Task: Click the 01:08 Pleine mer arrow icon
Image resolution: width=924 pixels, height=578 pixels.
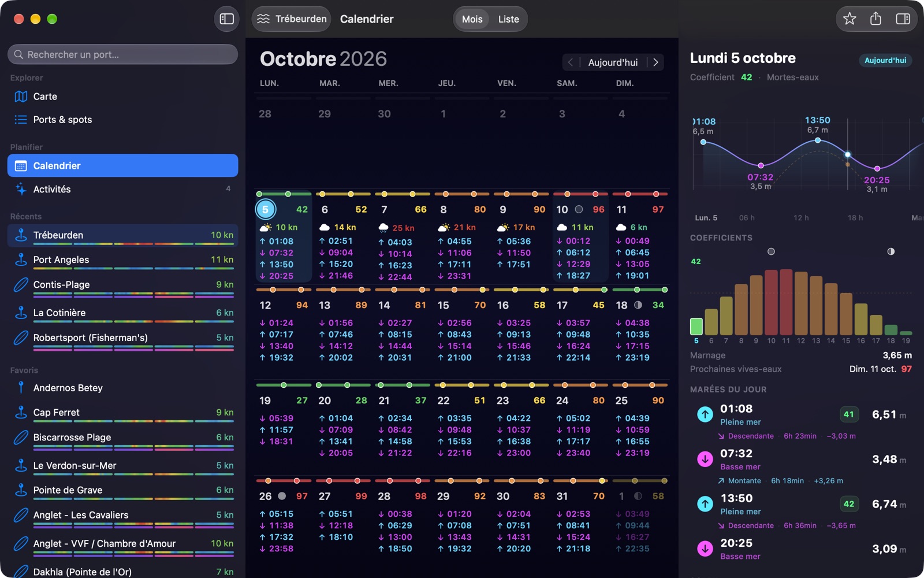Action: tap(705, 414)
